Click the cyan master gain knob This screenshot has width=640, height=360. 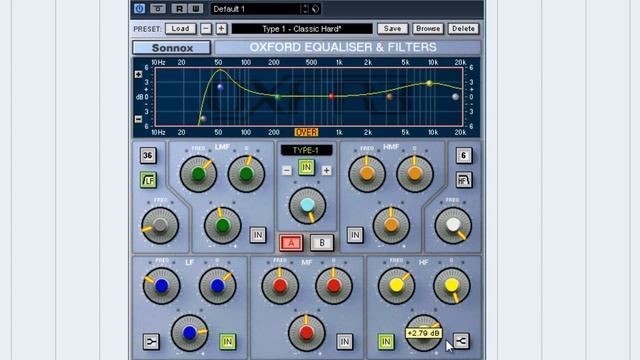pyautogui.click(x=307, y=205)
